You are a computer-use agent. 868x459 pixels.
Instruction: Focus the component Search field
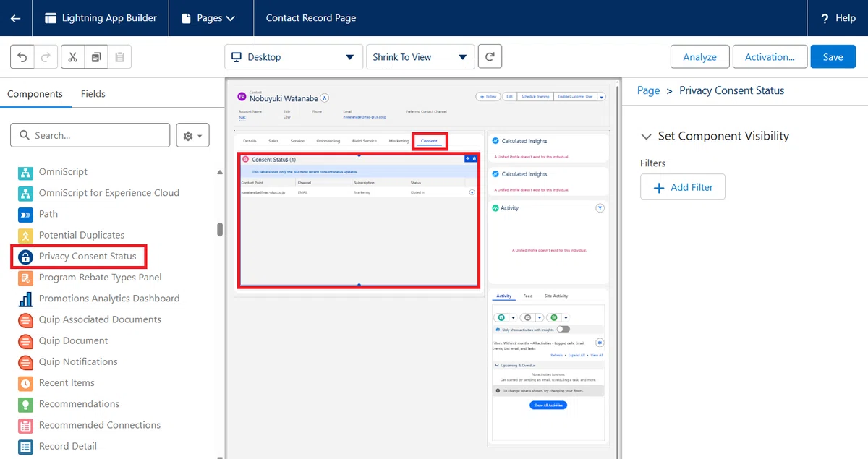click(x=90, y=135)
